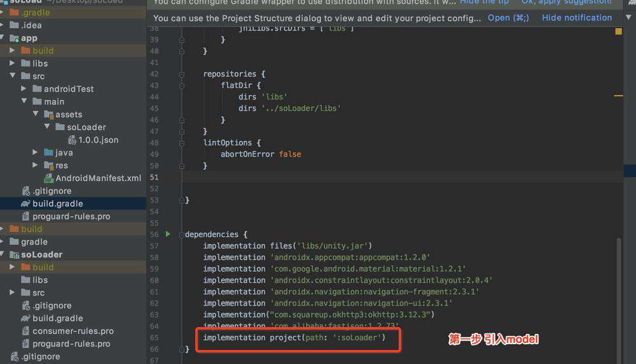
Task: Click the java source folder icon
Action: (x=48, y=152)
